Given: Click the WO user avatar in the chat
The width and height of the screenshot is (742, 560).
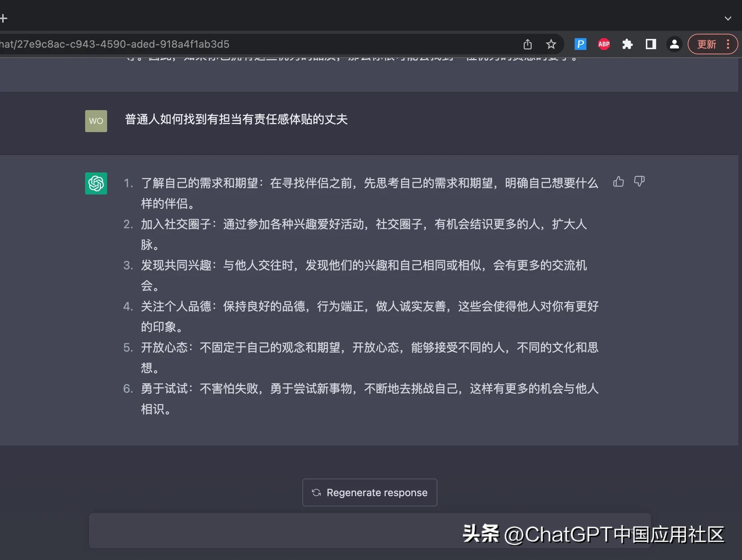Looking at the screenshot, I should (96, 121).
